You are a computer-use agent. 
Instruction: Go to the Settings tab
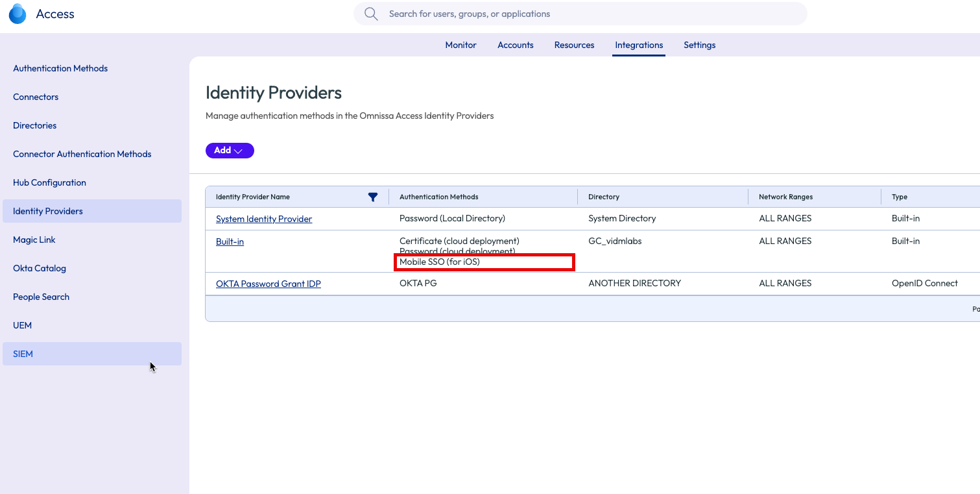click(x=699, y=45)
